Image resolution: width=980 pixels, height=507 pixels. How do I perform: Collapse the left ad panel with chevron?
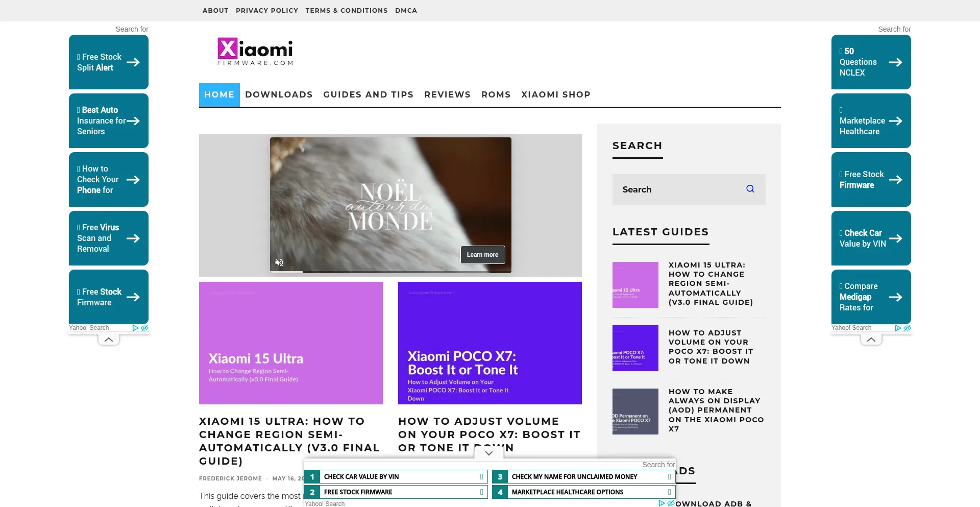(x=109, y=340)
